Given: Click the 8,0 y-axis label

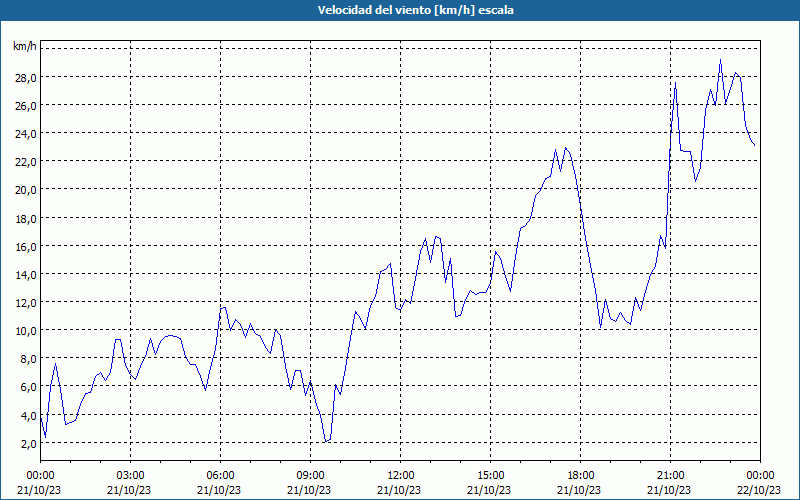Looking at the screenshot, I should tap(28, 359).
